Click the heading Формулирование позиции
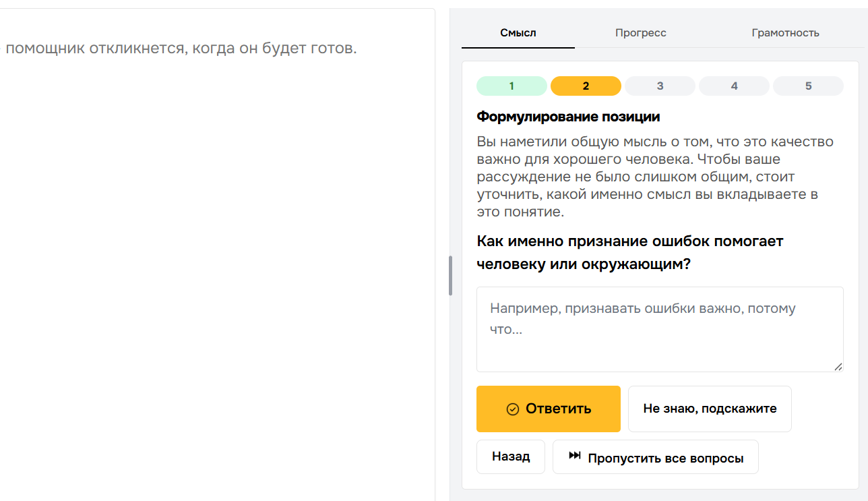868x501 pixels. point(568,117)
